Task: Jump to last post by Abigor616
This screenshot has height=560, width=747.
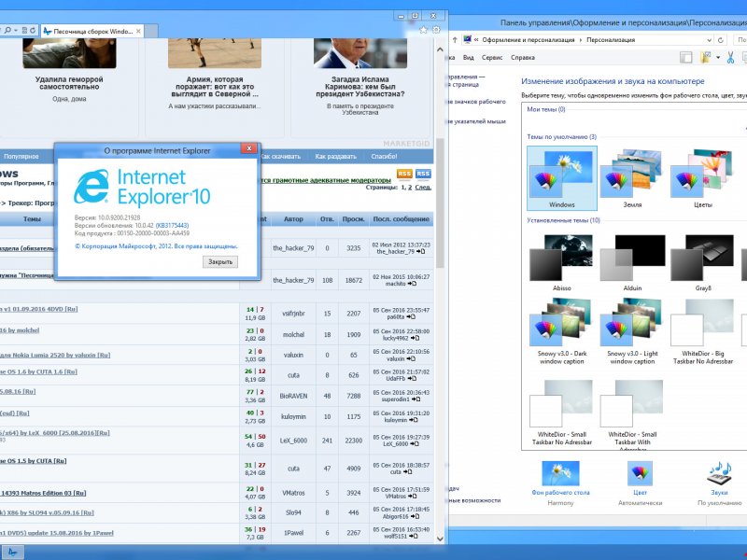Action: (x=416, y=516)
